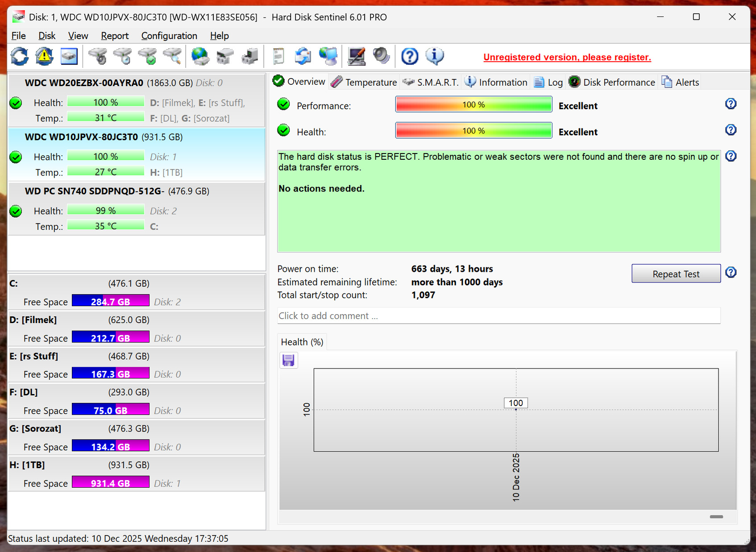Select the F: [DL] partition row
756x552 pixels.
[137, 401]
